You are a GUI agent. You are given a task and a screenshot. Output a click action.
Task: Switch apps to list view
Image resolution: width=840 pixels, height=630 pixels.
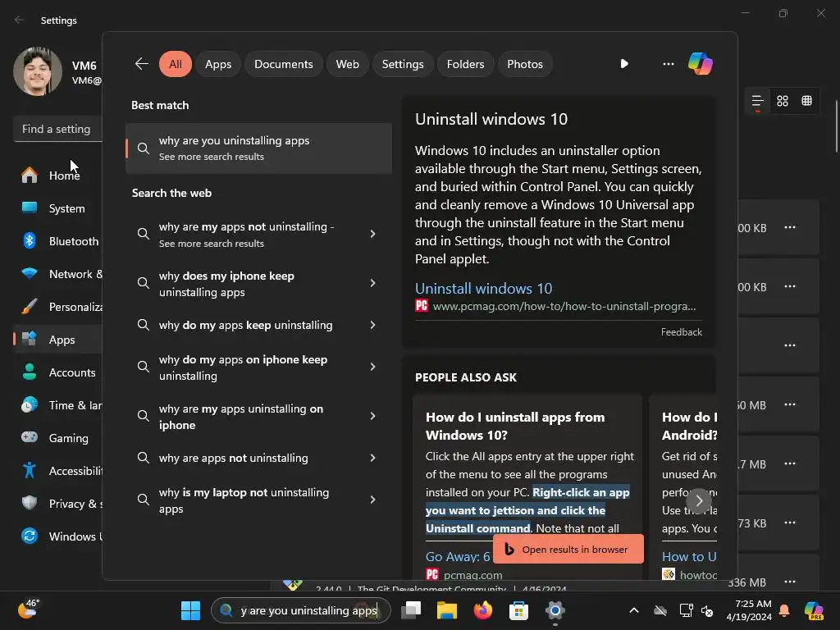point(757,101)
